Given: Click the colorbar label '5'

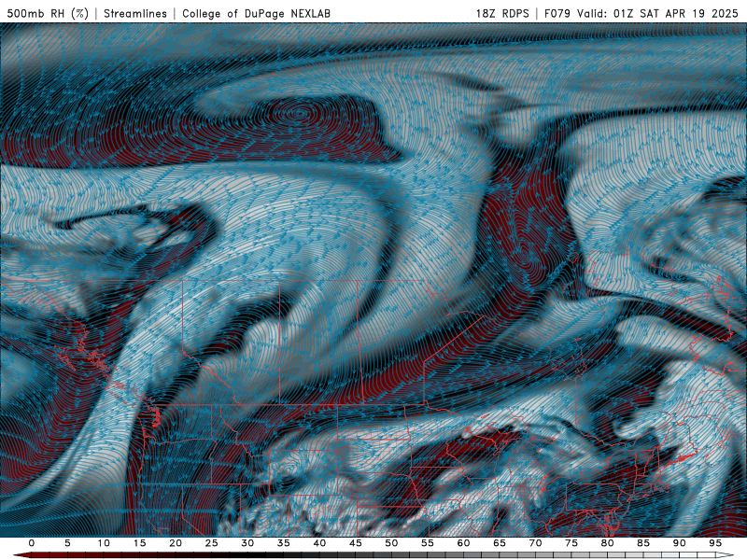Looking at the screenshot, I should coord(67,543).
